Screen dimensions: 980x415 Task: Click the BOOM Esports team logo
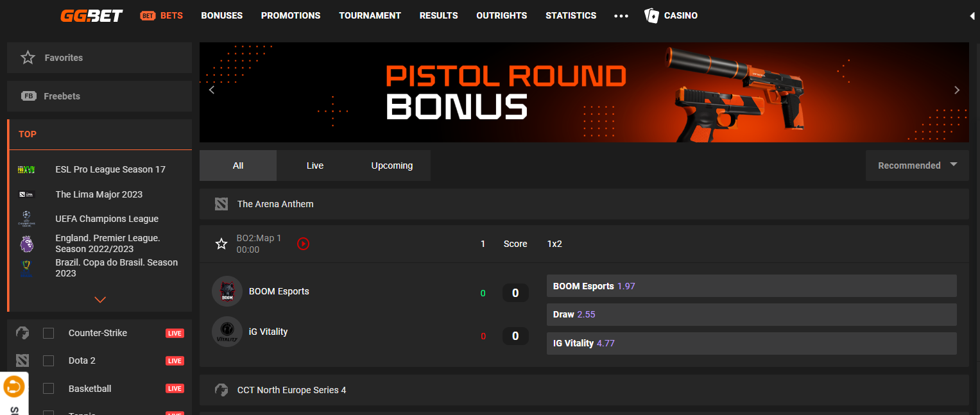[227, 291]
